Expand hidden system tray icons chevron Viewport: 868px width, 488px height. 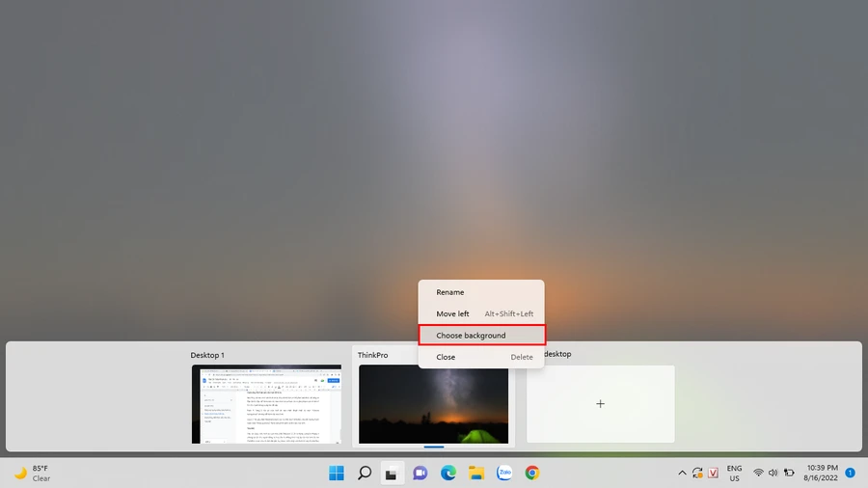coord(682,474)
